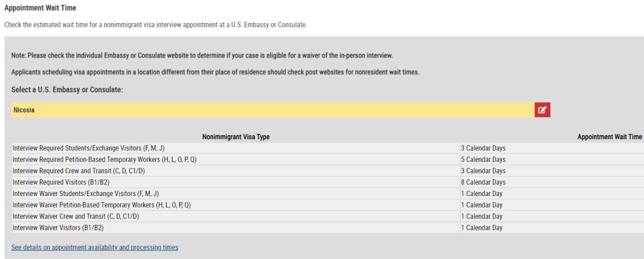
Task: Click the note about in-person interview waiver
Action: (202, 55)
